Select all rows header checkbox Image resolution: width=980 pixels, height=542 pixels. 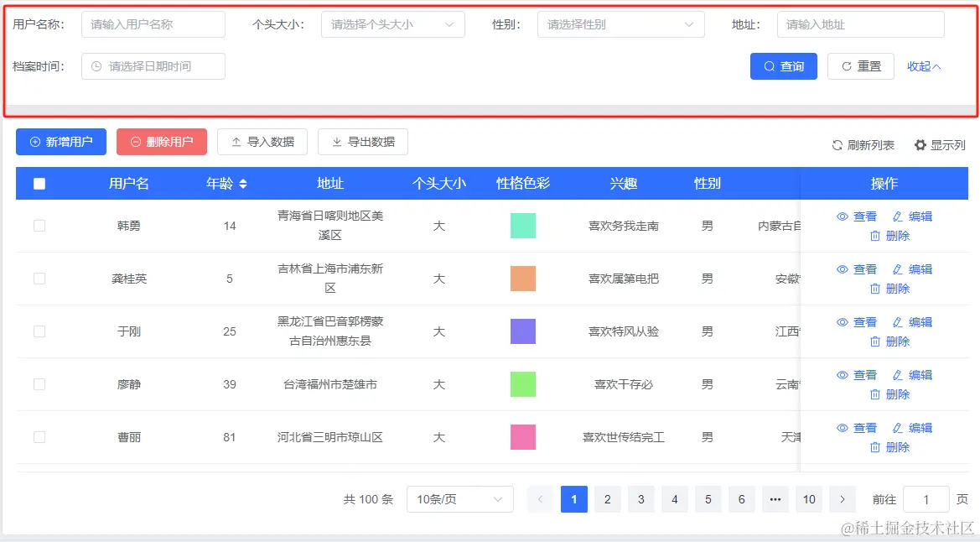coord(39,184)
